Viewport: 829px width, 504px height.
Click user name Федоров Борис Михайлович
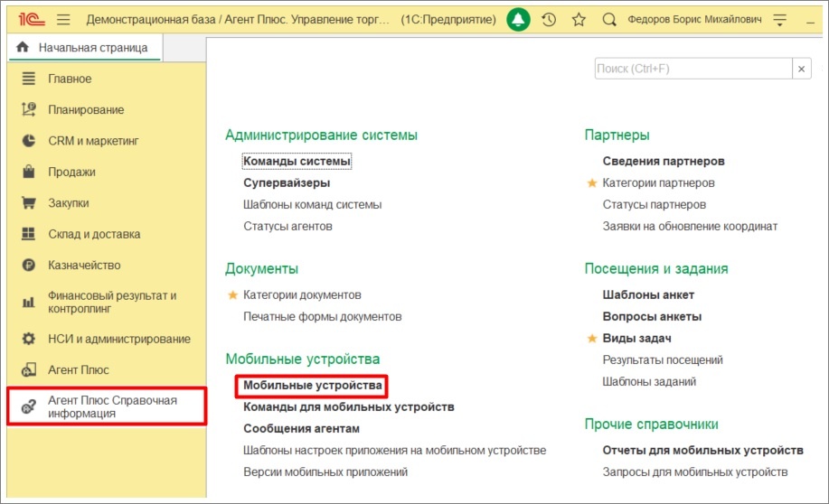(694, 20)
